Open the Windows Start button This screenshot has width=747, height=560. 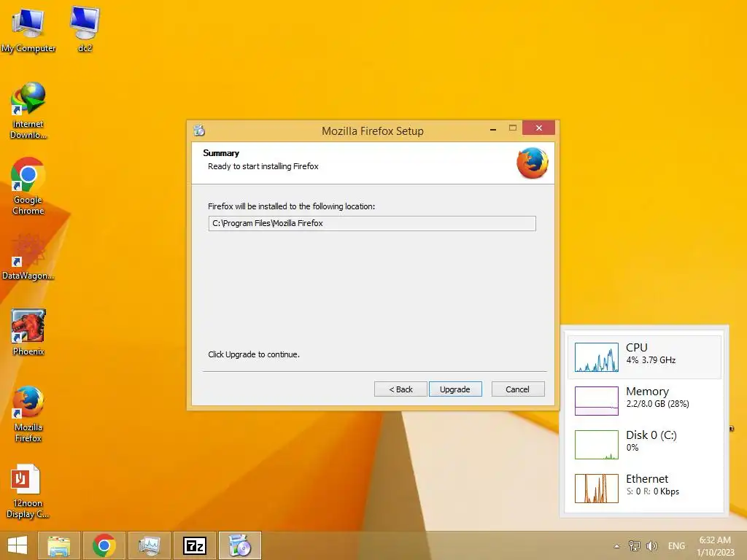pyautogui.click(x=18, y=545)
